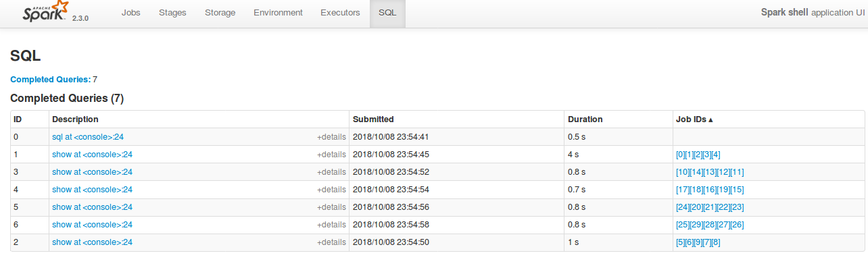Click the 'Completed Queries (7)' heading
The width and height of the screenshot is (868, 272).
[67, 99]
